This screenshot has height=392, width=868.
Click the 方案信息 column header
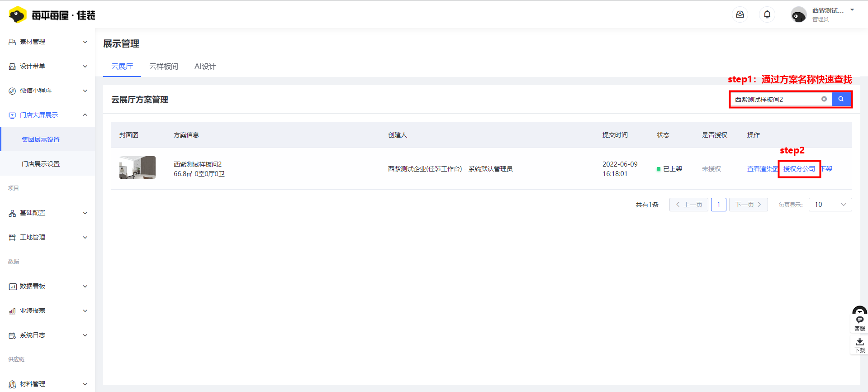pos(186,135)
